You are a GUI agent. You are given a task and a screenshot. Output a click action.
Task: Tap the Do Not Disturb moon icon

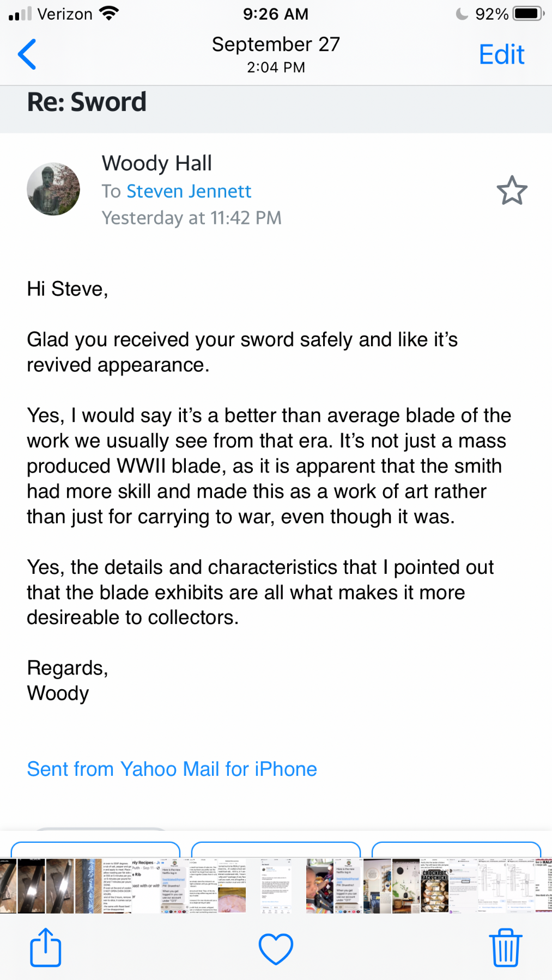[x=462, y=14]
